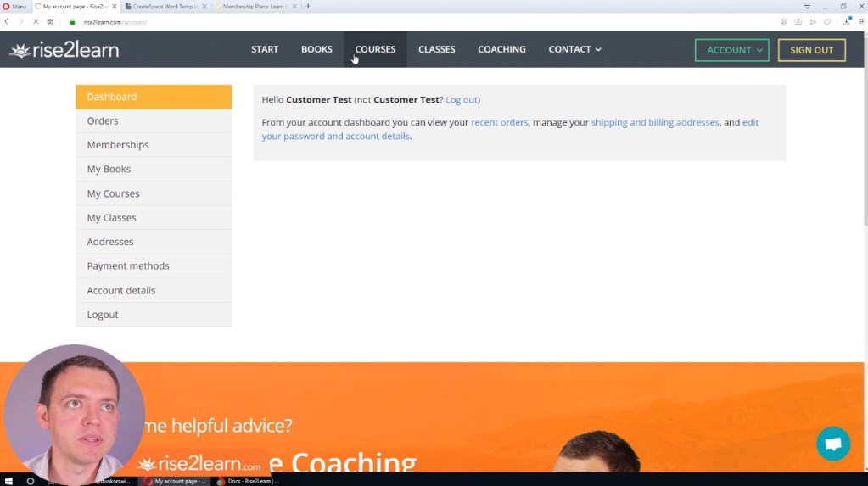Open Account details in the account sidebar
The height and width of the screenshot is (486, 868).
click(x=154, y=291)
